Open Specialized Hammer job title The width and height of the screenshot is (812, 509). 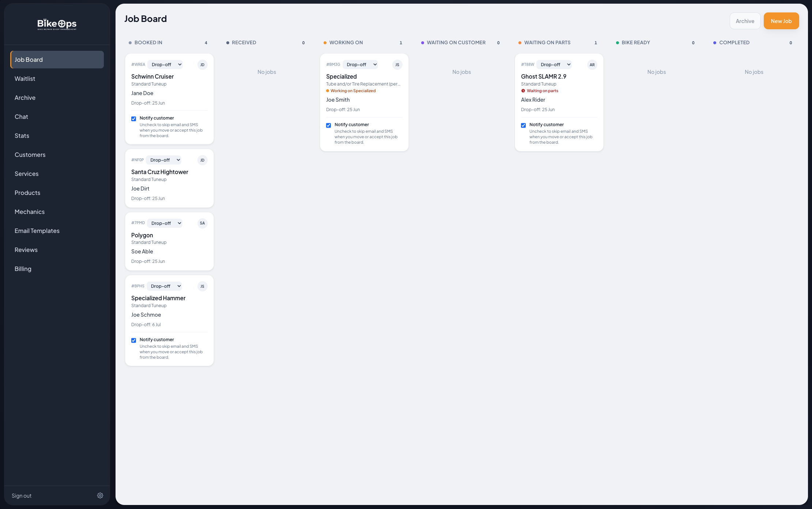pyautogui.click(x=158, y=298)
